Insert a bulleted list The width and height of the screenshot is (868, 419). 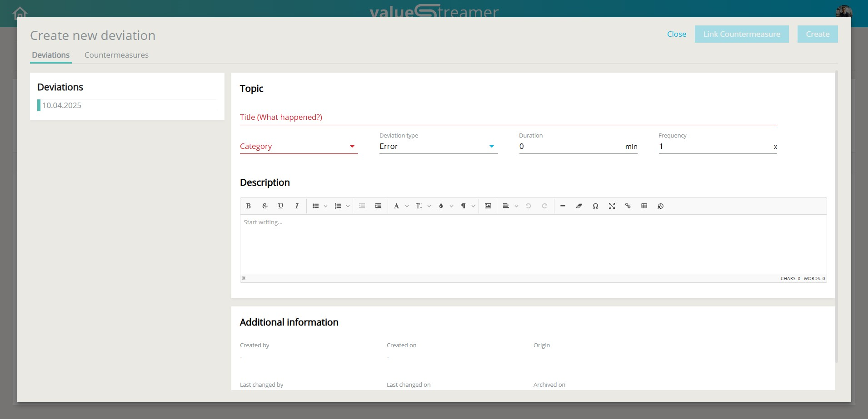pos(315,206)
